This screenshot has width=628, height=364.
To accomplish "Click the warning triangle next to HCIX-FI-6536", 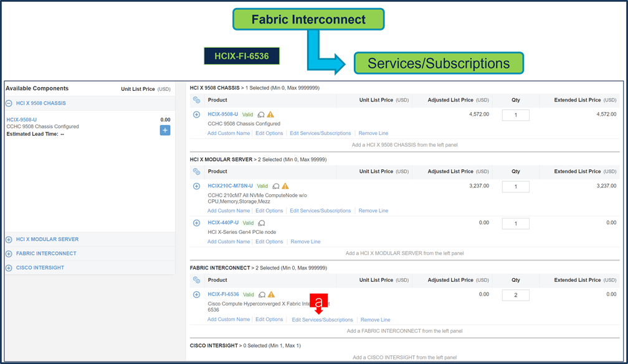I will point(272,294).
